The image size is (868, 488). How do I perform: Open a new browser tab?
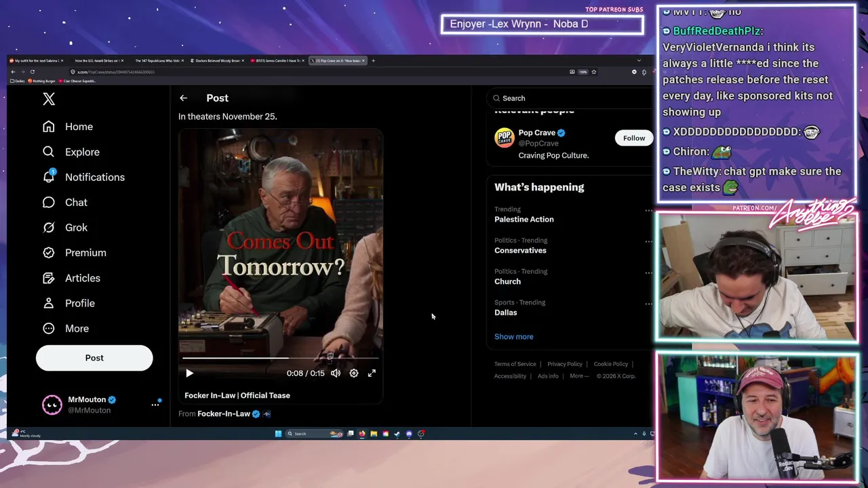pyautogui.click(x=373, y=60)
